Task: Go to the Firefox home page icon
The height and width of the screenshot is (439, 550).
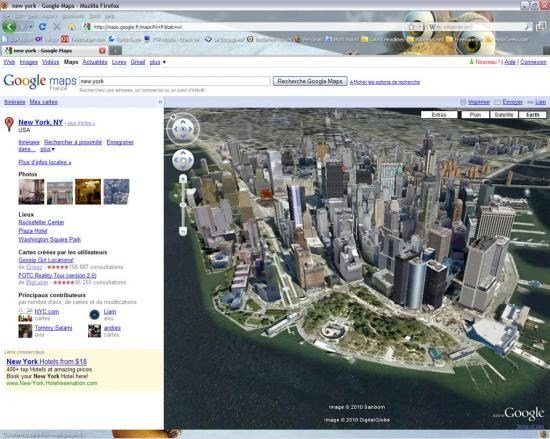Action: tap(72, 27)
